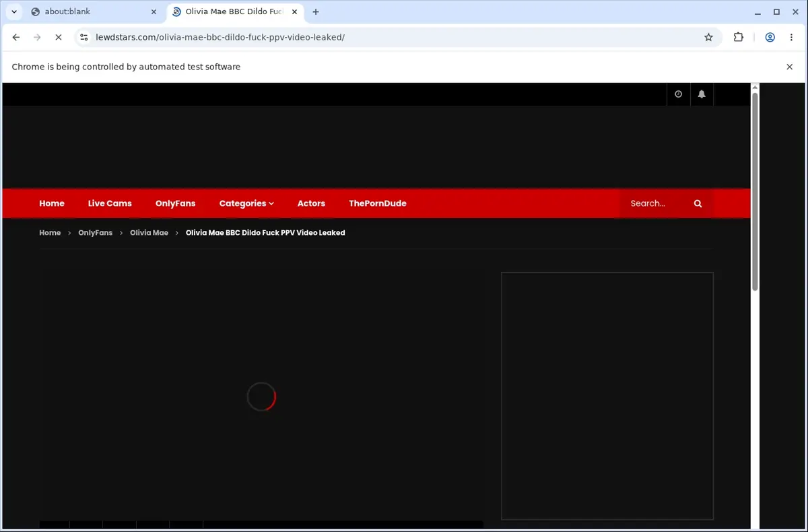The height and width of the screenshot is (532, 808).
Task: Open the Chrome three-dot menu
Action: tap(791, 38)
